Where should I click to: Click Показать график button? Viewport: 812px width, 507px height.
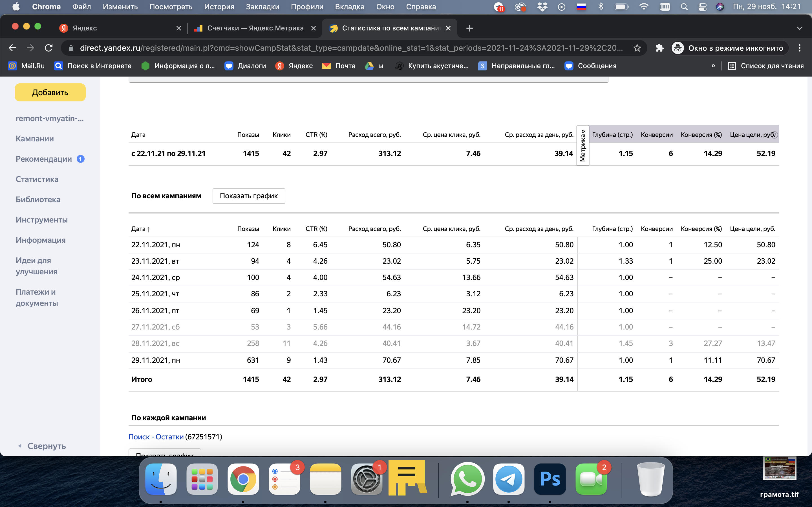[x=249, y=196]
